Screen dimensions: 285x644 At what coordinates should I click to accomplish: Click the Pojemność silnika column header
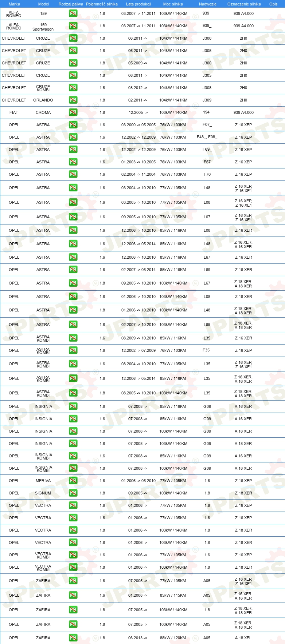[x=102, y=4]
